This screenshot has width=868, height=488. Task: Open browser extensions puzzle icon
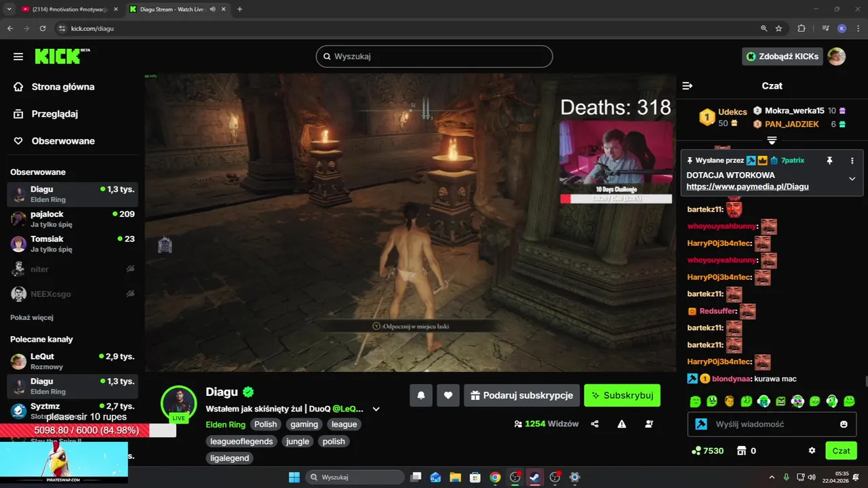pos(802,28)
